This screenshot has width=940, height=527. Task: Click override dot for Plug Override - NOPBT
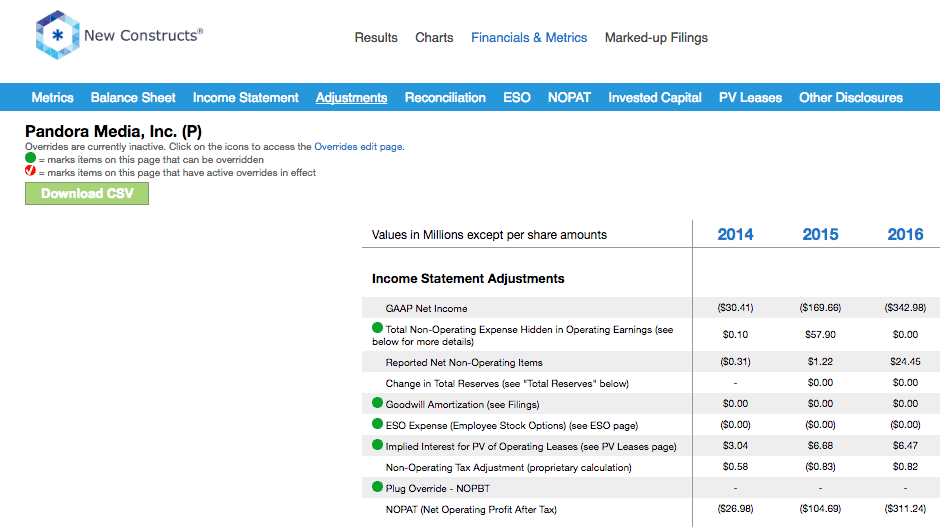tap(377, 486)
